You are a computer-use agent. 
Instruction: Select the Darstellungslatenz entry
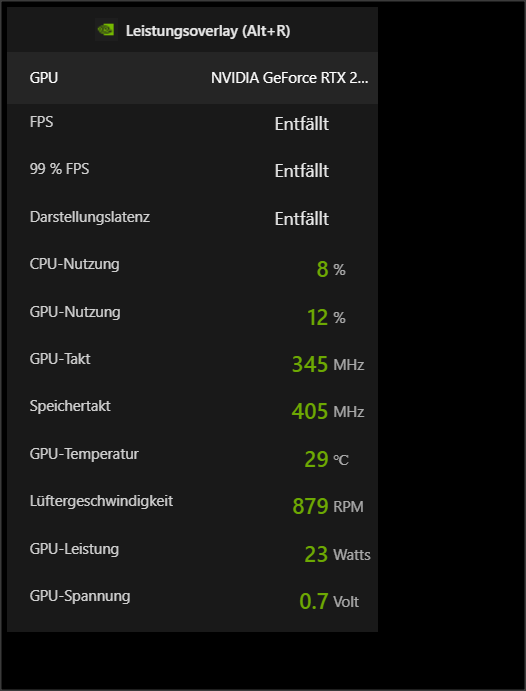coord(193,218)
